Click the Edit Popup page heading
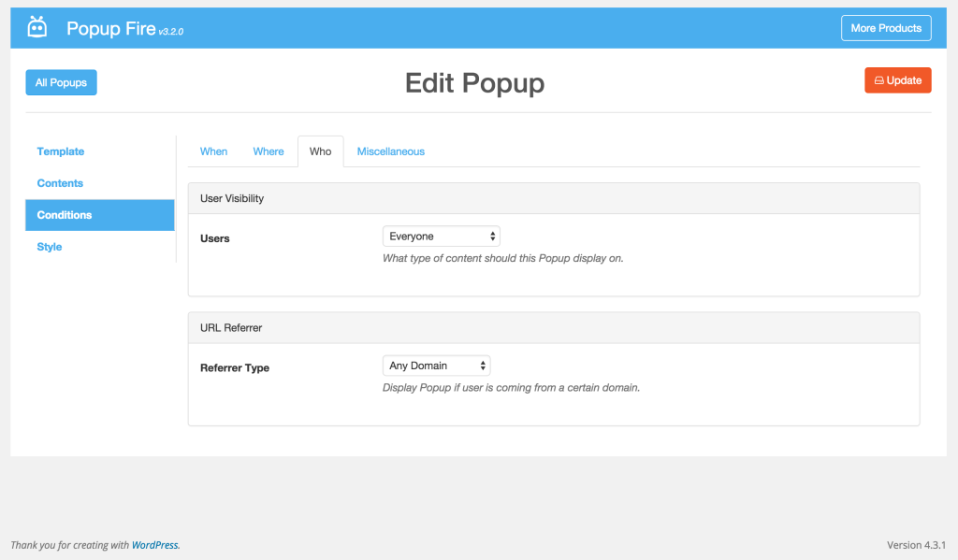 point(474,83)
